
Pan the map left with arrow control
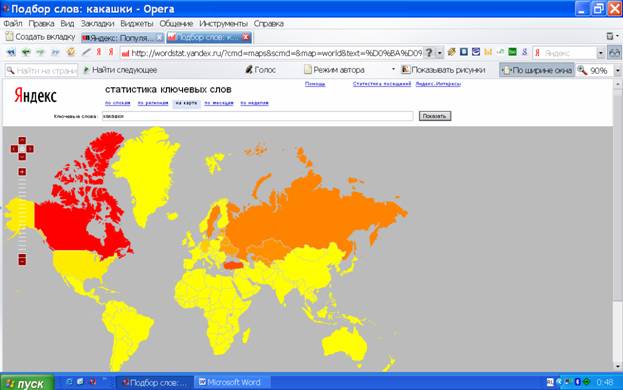(14, 149)
